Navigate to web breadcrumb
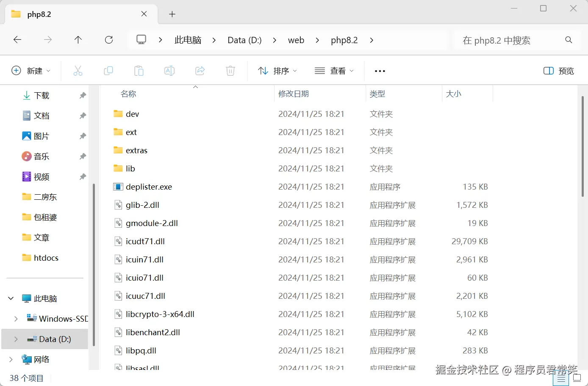 point(296,40)
